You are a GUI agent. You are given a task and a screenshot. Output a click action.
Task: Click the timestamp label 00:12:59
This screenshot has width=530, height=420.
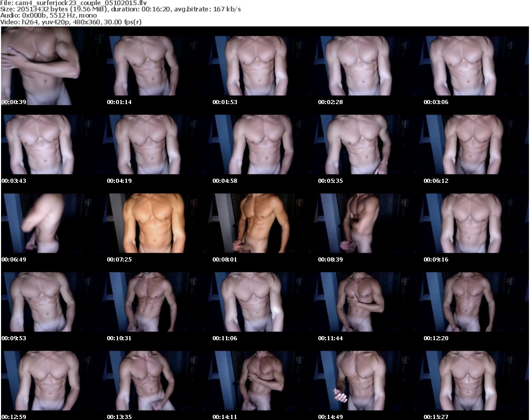point(14,417)
